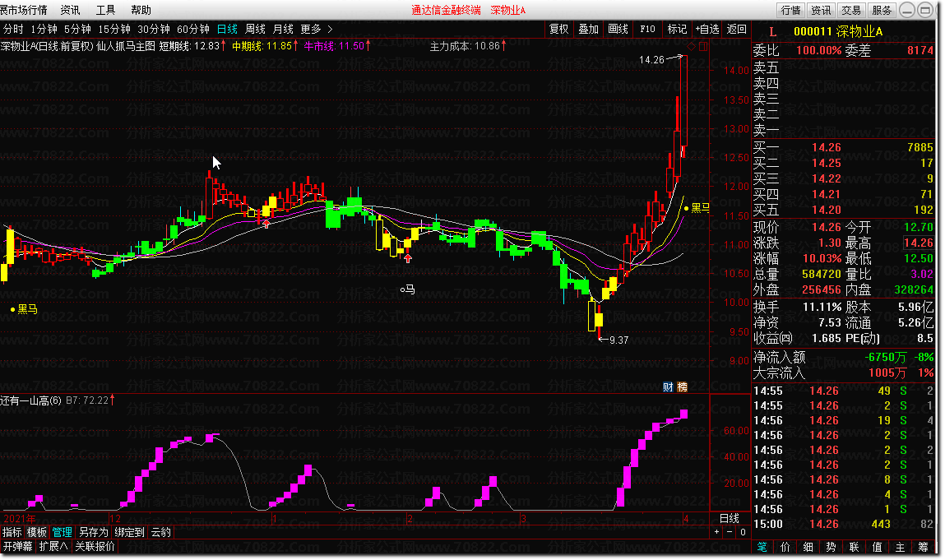Screen dimensions: 945x560
Task: Open the 榜 ranking badge icon
Action: point(683,387)
